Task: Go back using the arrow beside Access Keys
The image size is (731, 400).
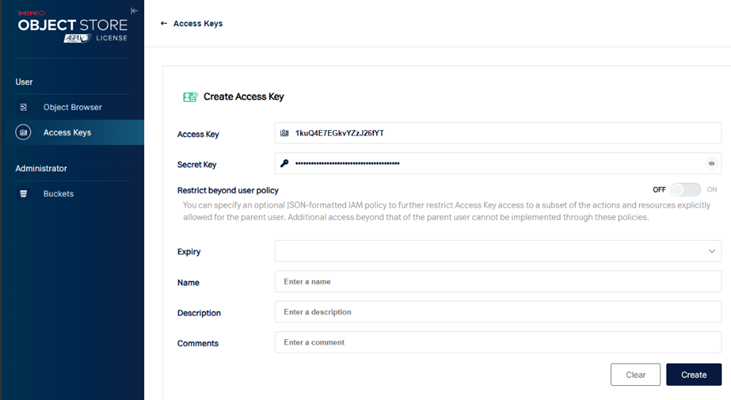Action: coord(164,23)
